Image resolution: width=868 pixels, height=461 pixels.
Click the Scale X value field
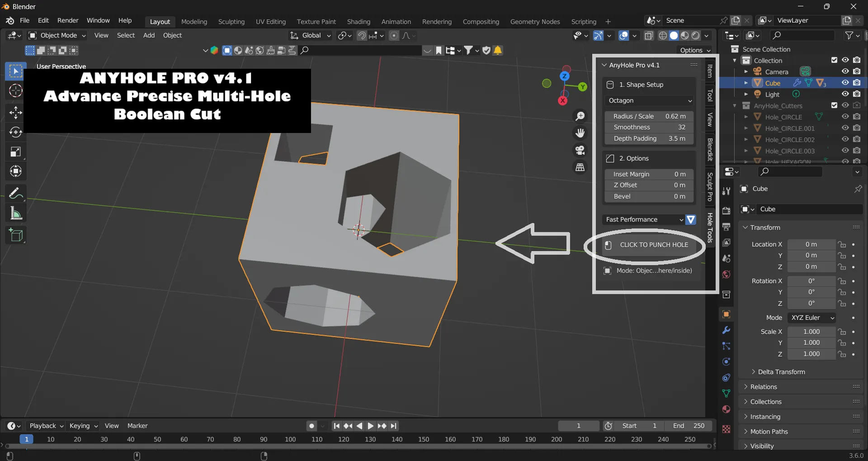click(811, 332)
